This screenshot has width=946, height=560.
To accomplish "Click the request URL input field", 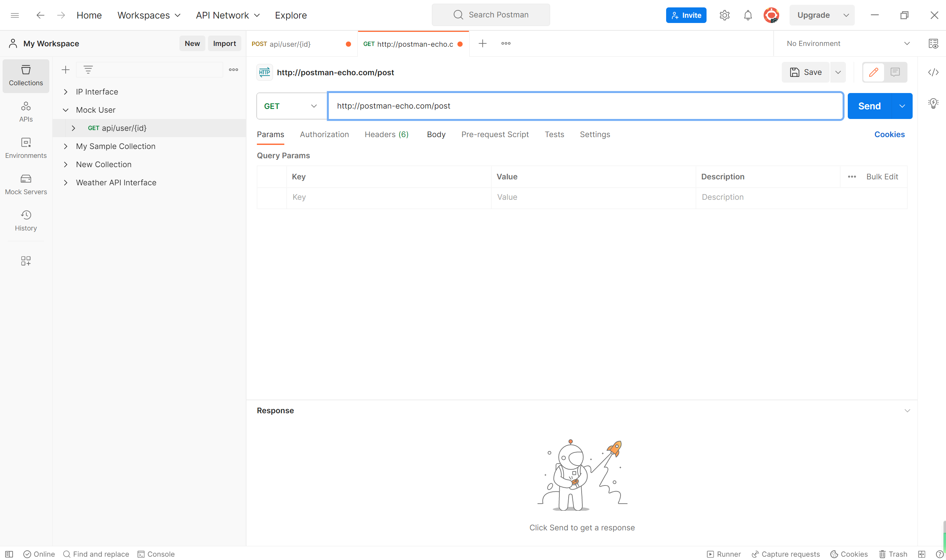I will [x=585, y=106].
